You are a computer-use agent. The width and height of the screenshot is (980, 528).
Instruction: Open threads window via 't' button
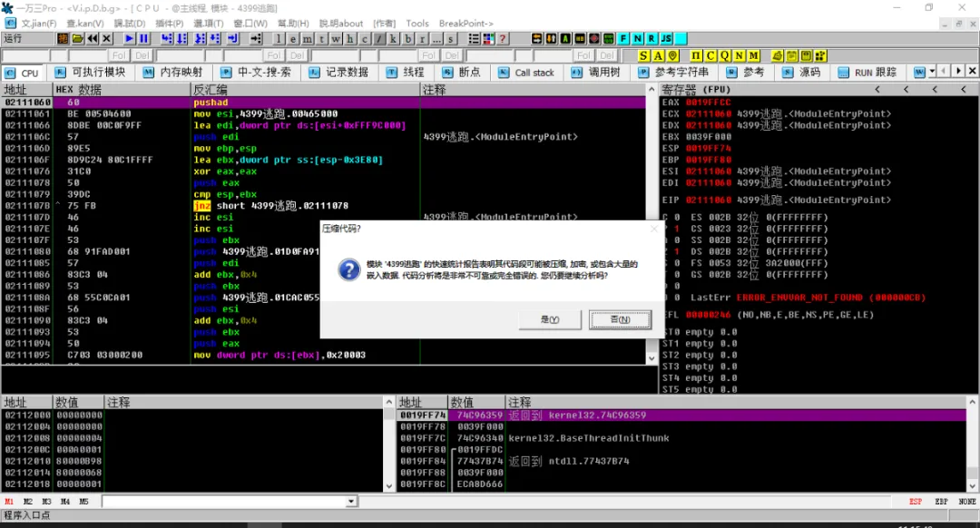click(322, 39)
